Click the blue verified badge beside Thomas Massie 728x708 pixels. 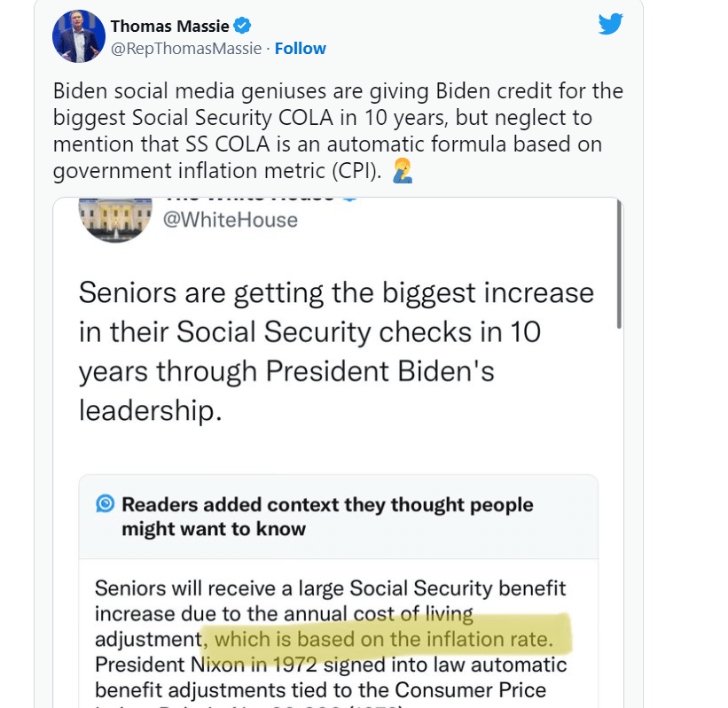(242, 26)
